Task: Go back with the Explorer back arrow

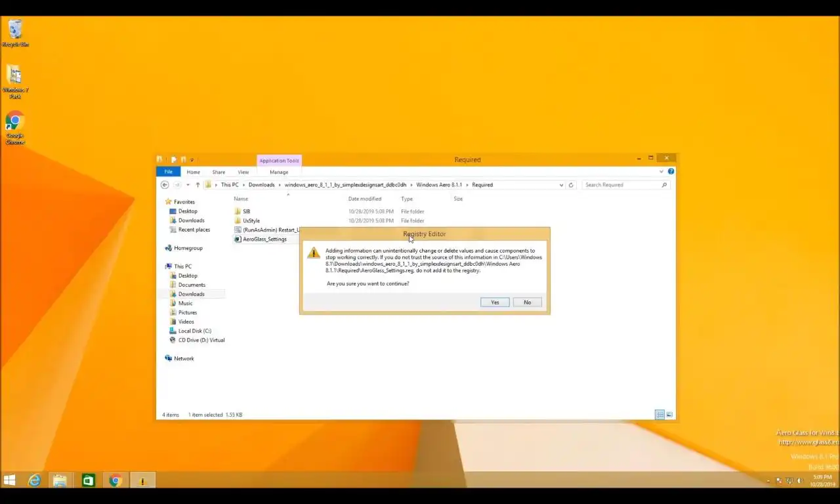Action: (x=165, y=185)
